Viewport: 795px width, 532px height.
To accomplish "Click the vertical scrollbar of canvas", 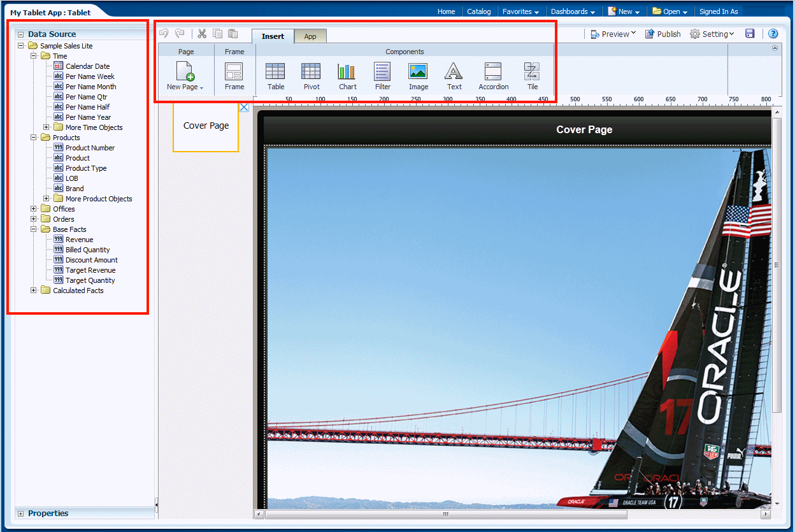I will 777,264.
